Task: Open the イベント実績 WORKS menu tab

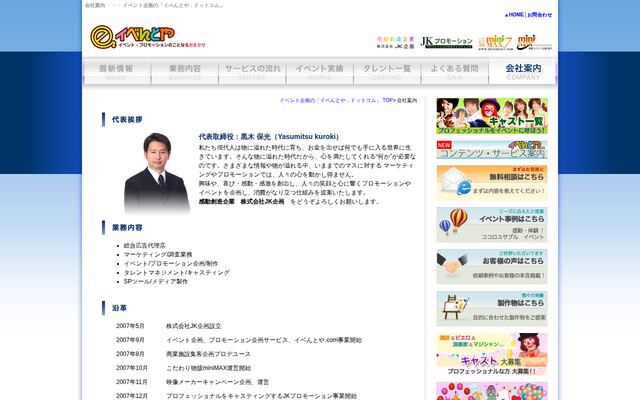Action: pyautogui.click(x=320, y=72)
